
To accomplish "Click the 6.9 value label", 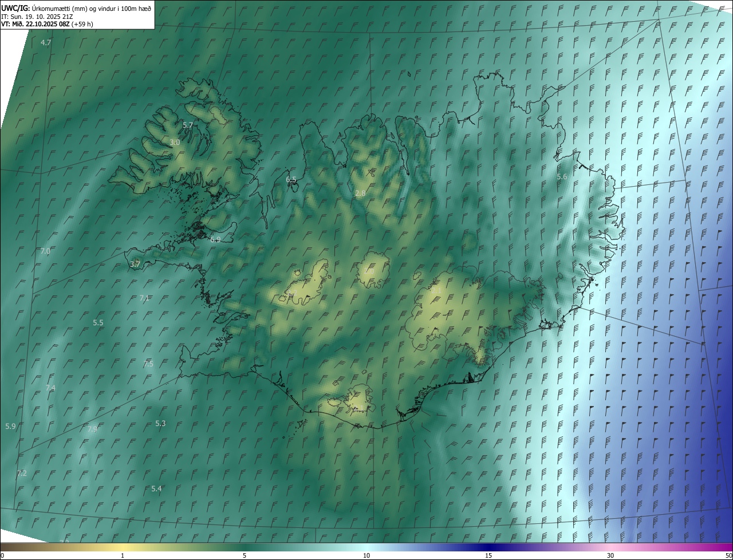I will point(215,239).
